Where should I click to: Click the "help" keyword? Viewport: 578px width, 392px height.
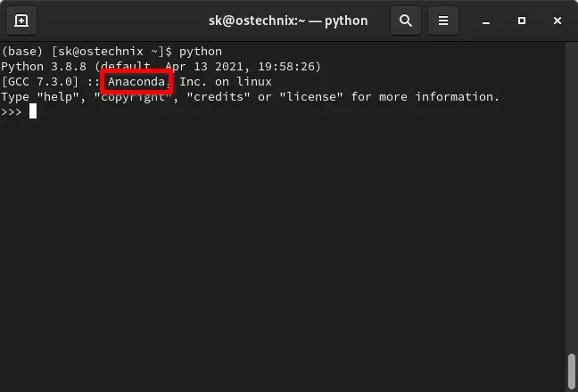pyautogui.click(x=58, y=97)
